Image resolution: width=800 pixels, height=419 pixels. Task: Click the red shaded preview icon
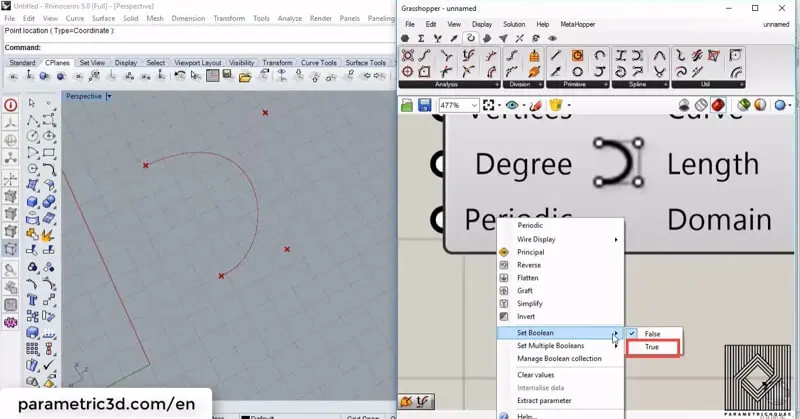[x=717, y=105]
